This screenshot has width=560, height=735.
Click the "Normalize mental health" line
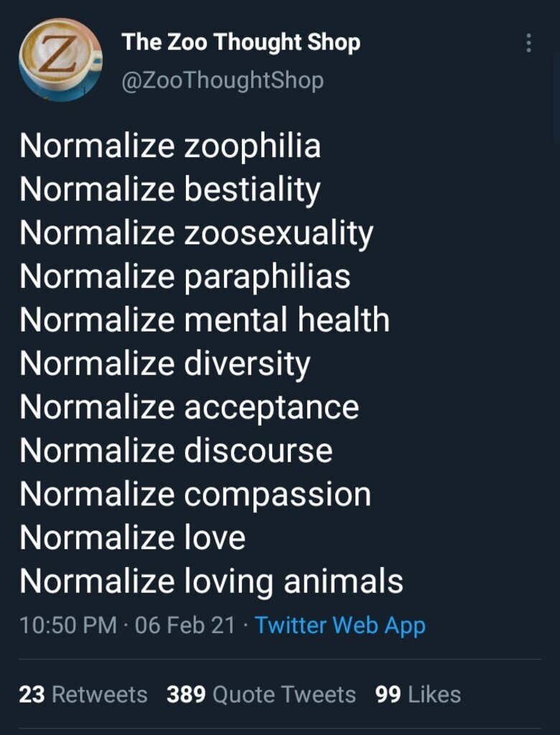(x=205, y=320)
